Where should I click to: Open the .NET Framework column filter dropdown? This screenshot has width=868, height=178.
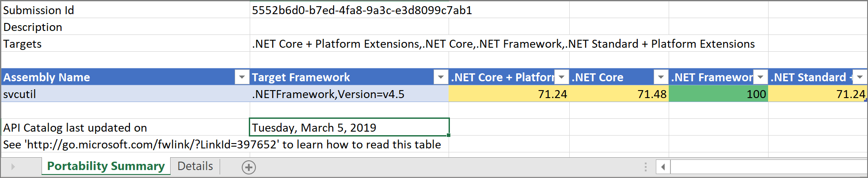[760, 77]
